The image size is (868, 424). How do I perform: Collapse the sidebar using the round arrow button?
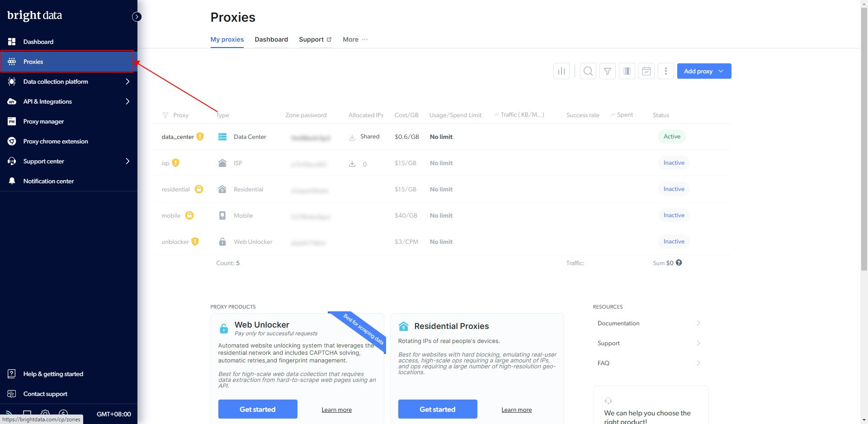[137, 17]
